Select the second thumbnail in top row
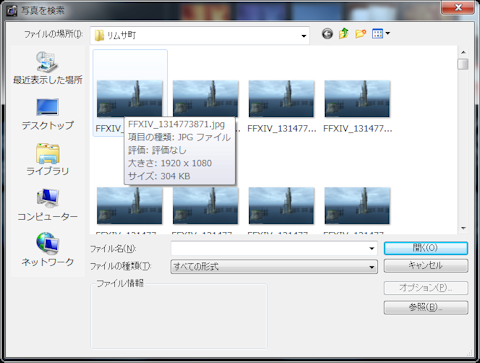The image size is (480, 363). click(x=205, y=99)
